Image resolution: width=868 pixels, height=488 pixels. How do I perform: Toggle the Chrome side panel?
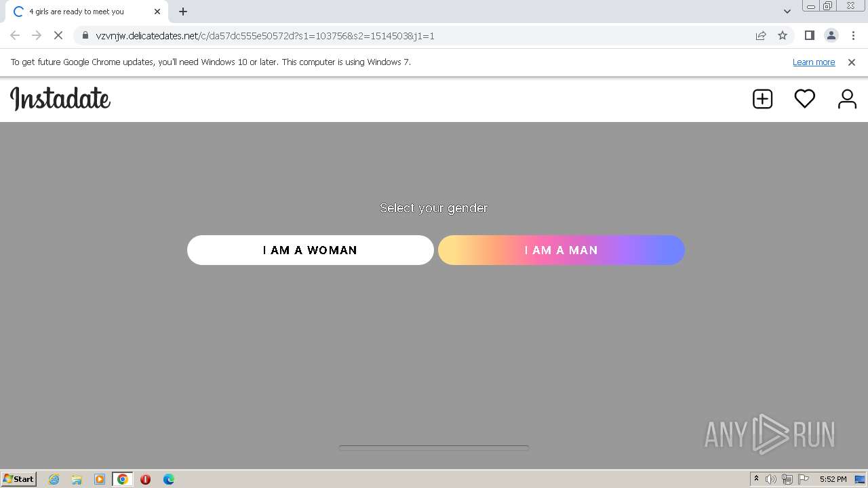pos(809,35)
